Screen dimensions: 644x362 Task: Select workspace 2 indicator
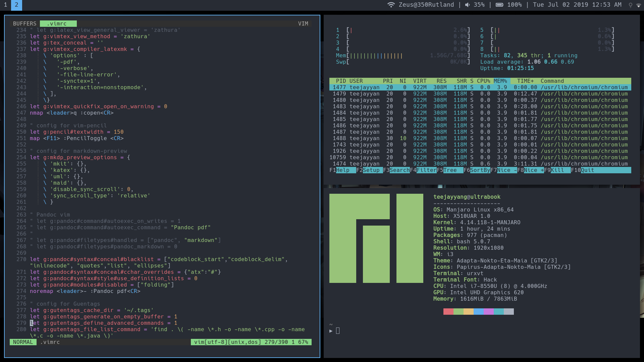(16, 5)
